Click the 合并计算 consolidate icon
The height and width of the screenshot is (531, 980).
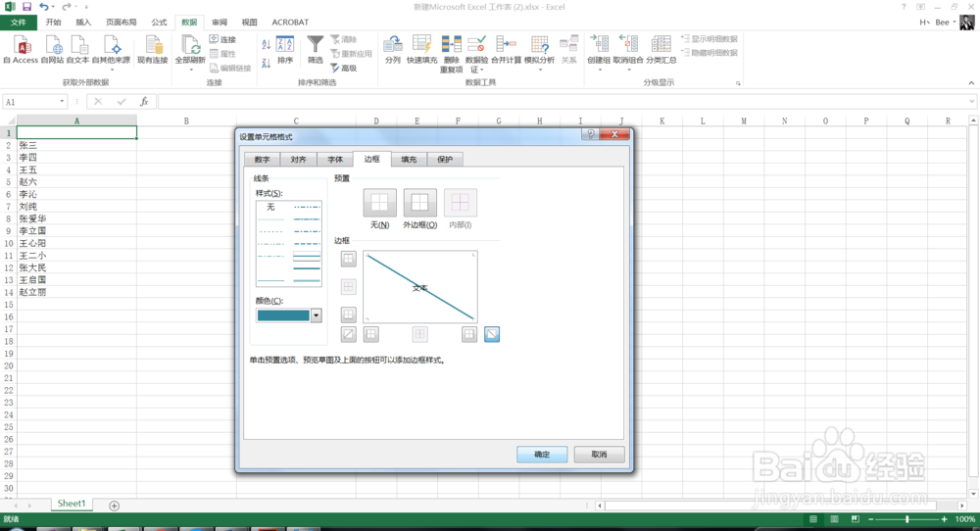[506, 49]
